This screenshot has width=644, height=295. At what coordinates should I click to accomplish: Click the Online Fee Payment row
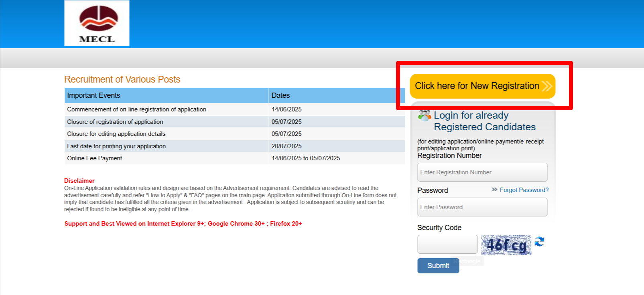pos(95,158)
